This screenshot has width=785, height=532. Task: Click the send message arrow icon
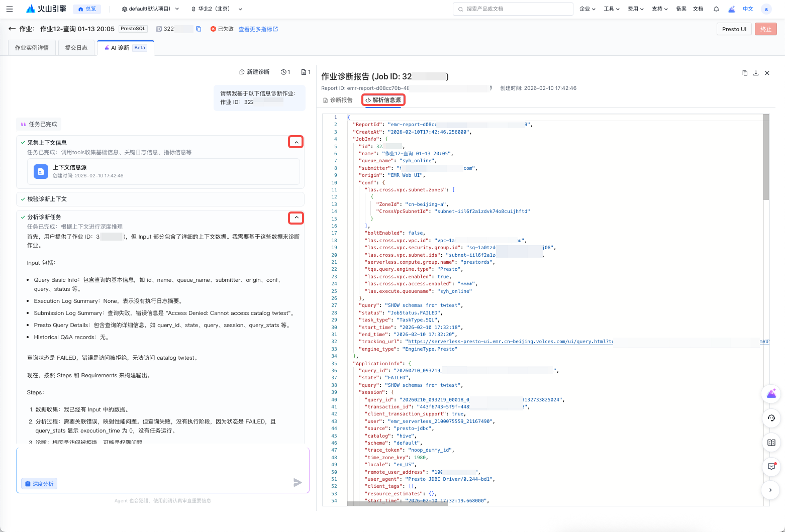(298, 483)
